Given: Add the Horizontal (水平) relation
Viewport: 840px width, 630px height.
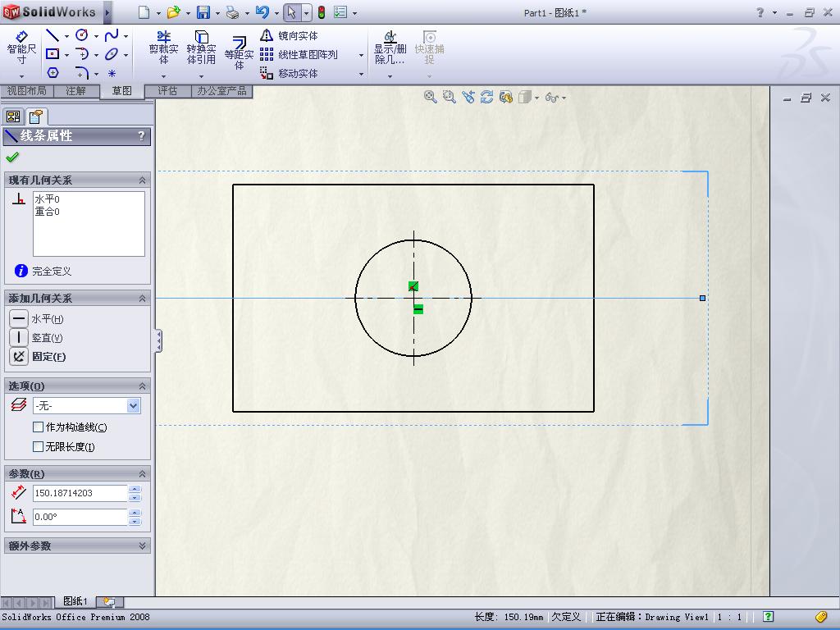Looking at the screenshot, I should [19, 318].
